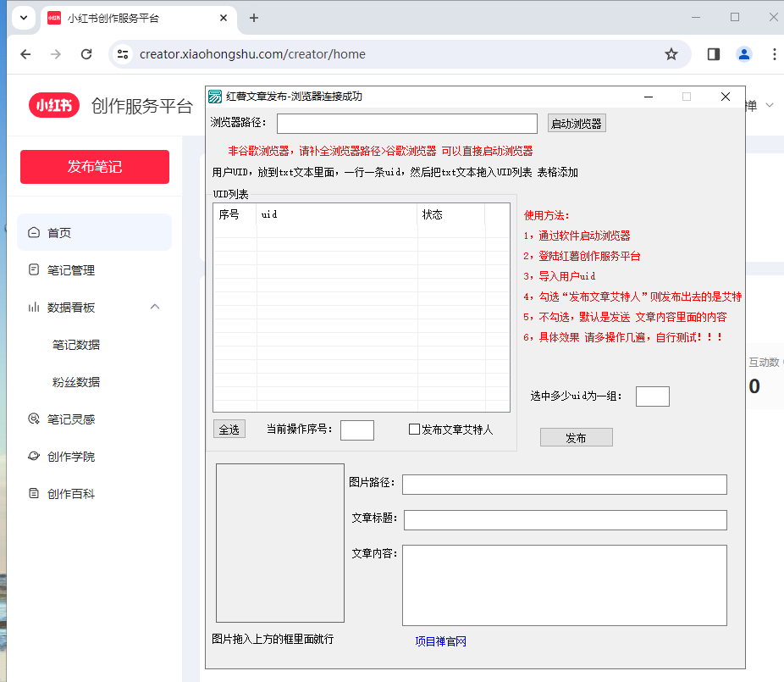Bookmark this page with the star icon
This screenshot has height=682, width=784.
(671, 54)
